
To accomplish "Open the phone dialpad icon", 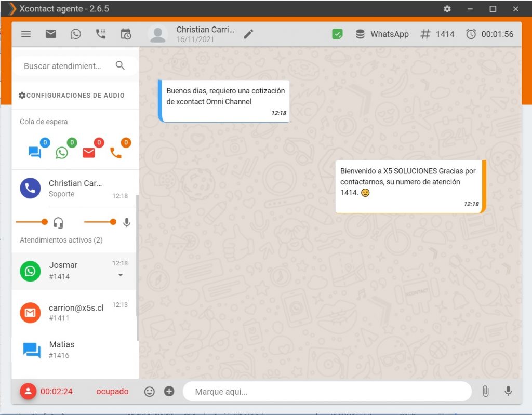I will click(101, 34).
